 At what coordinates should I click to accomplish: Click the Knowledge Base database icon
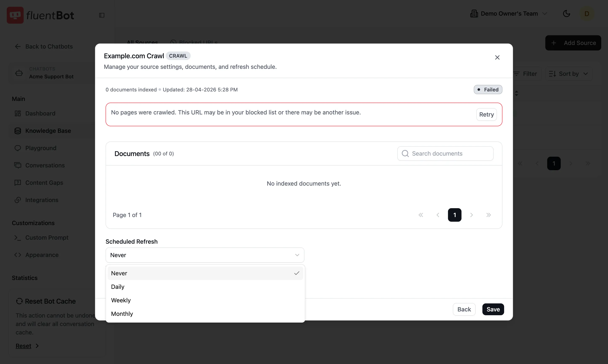click(x=18, y=131)
